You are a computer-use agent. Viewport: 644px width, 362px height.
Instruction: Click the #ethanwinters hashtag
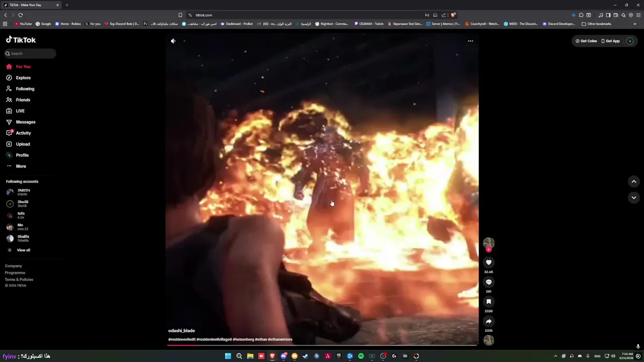coord(280,339)
